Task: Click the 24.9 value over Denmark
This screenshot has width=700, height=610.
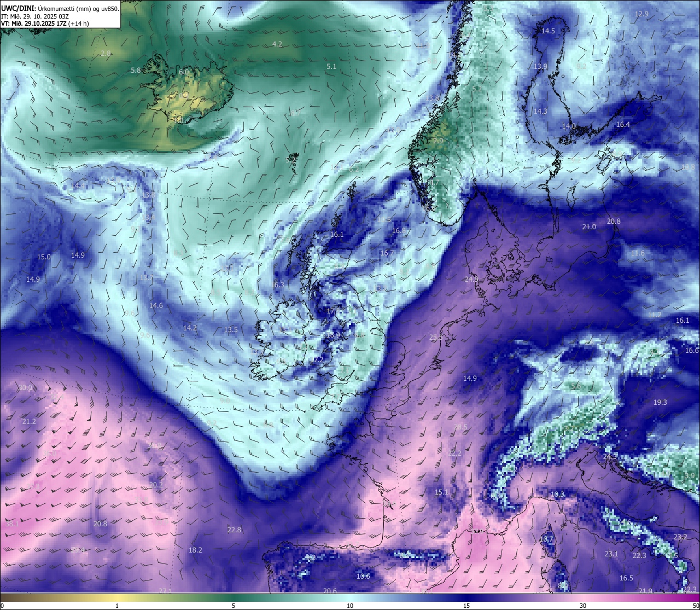Action: (x=471, y=279)
